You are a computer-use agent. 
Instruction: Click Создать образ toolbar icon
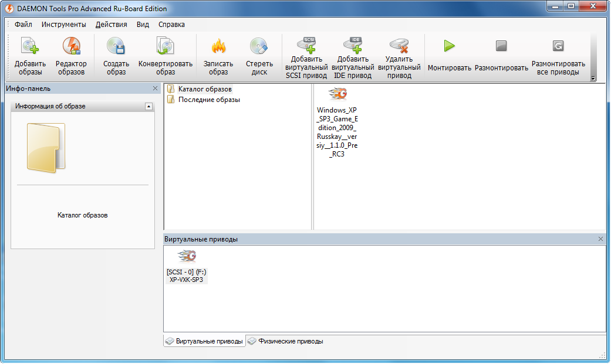point(116,46)
